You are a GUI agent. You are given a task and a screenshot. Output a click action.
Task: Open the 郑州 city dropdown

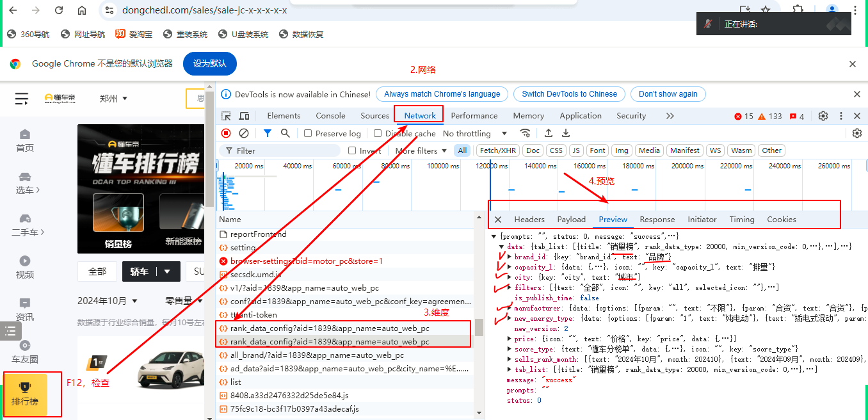pos(113,99)
